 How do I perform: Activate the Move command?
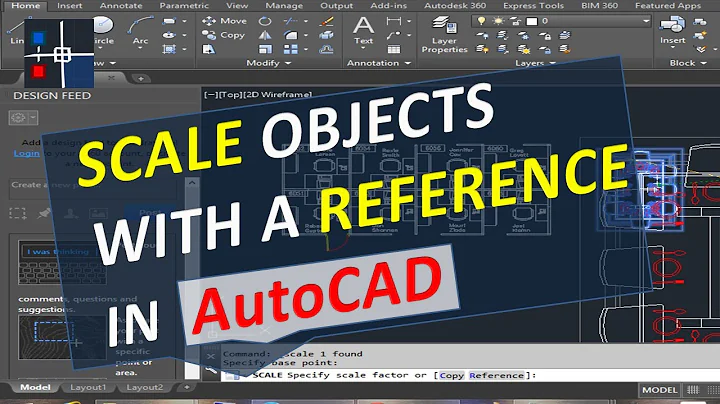[224, 21]
